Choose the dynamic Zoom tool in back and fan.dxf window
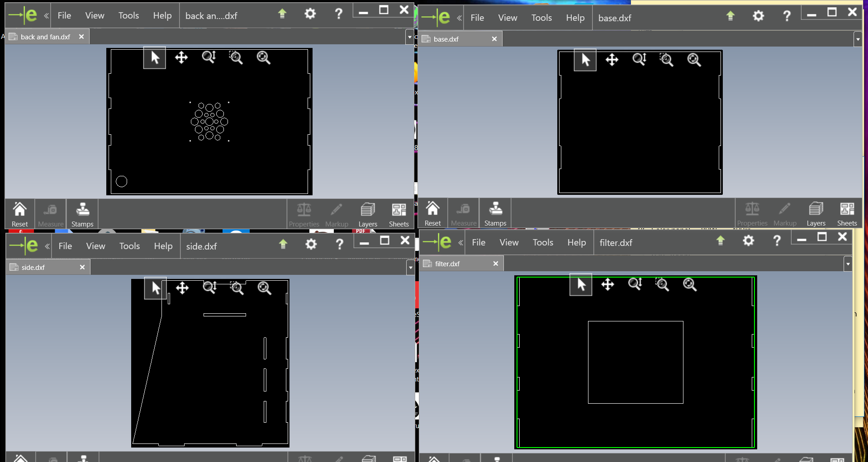 click(x=209, y=57)
